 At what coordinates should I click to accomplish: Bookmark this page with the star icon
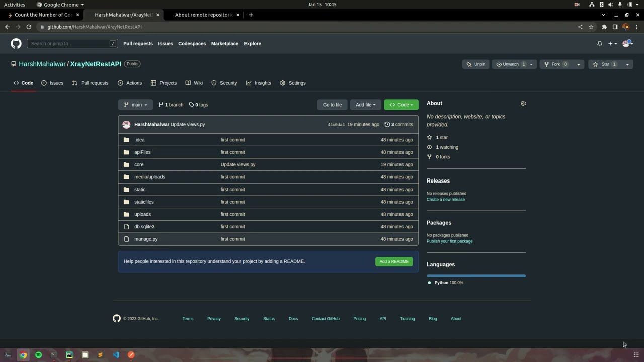591,27
